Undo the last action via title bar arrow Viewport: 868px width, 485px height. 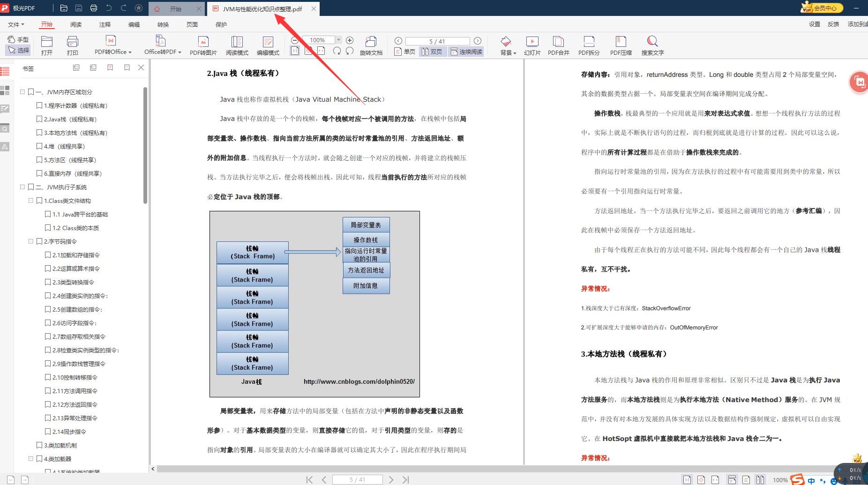point(109,8)
